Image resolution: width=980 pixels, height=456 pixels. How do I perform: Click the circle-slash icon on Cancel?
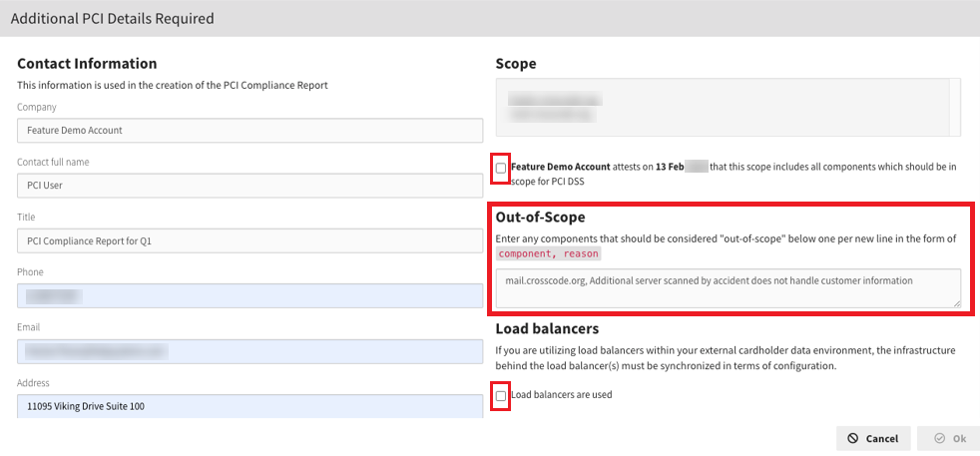coord(853,438)
